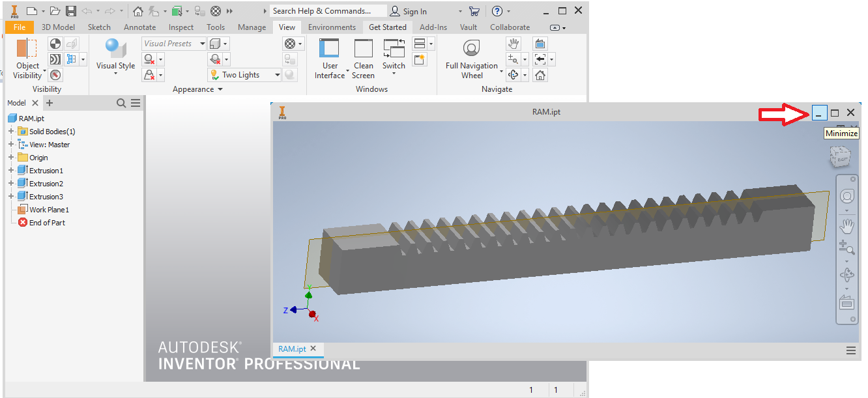
Task: Select the Orbit tool in ribbon
Action: (x=514, y=75)
